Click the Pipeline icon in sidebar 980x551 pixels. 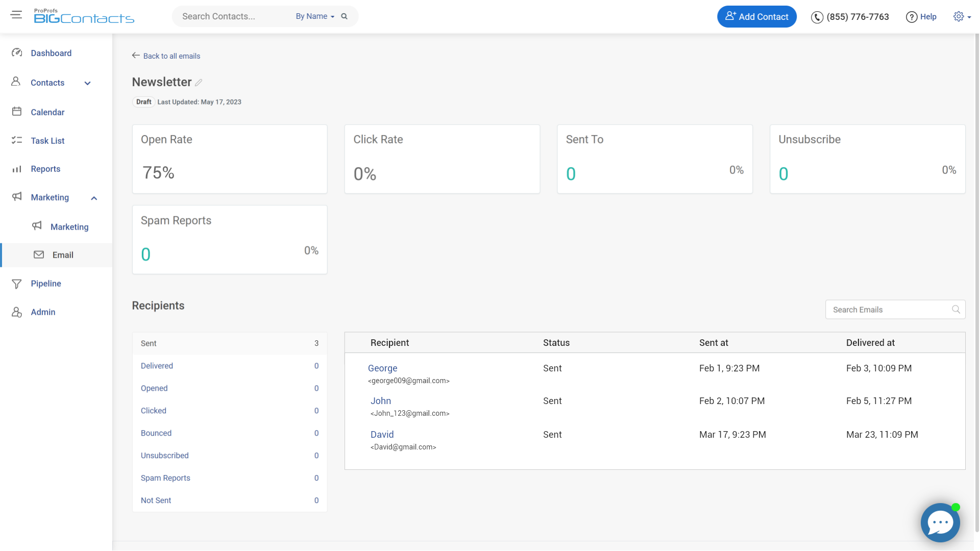point(16,283)
